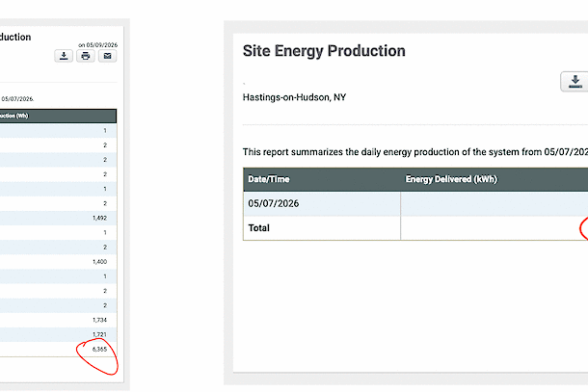Select the Energy Delivered (kWh) column header

(451, 179)
